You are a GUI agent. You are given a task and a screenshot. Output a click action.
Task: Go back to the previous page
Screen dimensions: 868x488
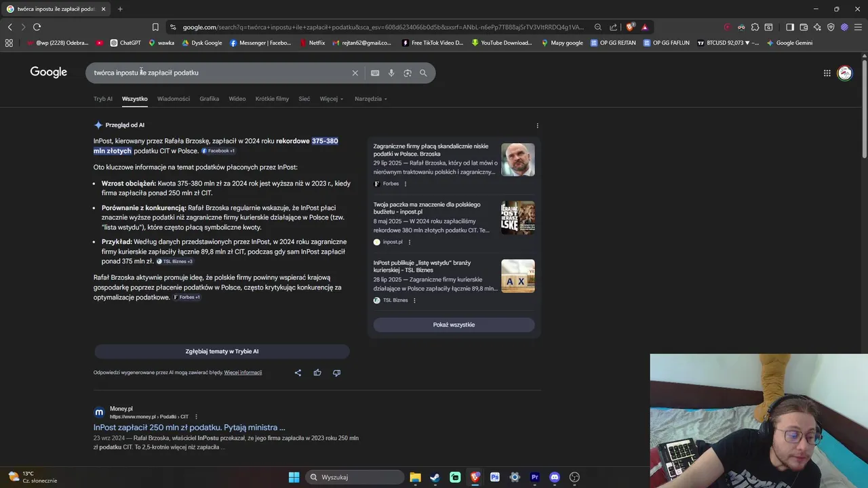point(9,27)
